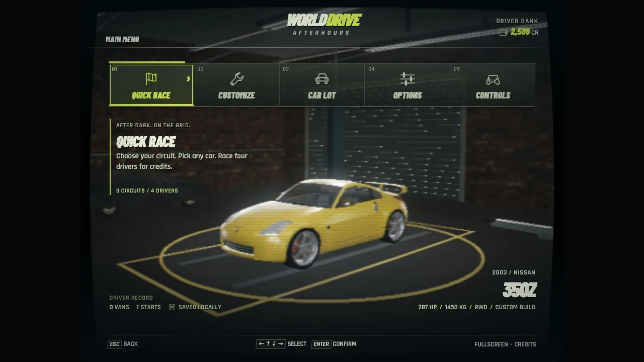Click the ESC key icon
The width and height of the screenshot is (644, 362).
click(115, 344)
